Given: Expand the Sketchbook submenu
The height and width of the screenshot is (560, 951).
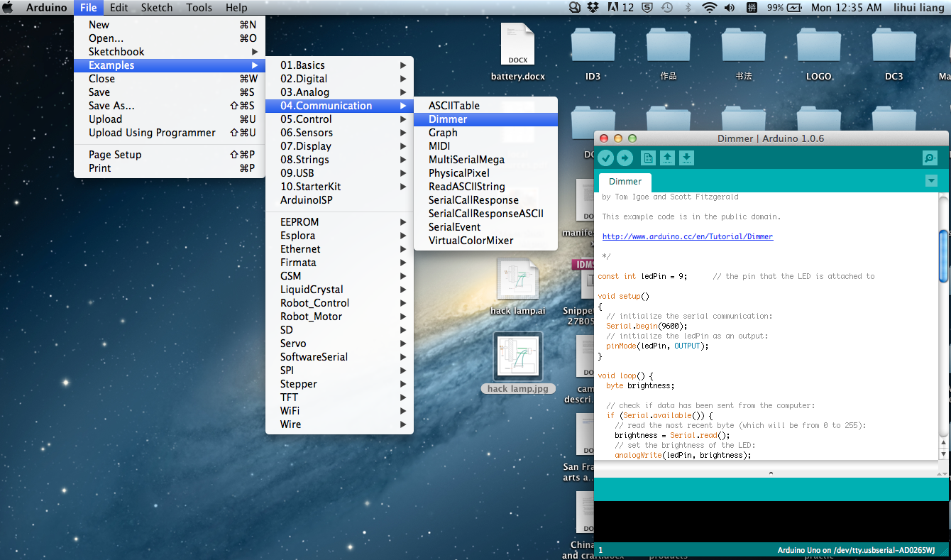Looking at the screenshot, I should click(169, 52).
